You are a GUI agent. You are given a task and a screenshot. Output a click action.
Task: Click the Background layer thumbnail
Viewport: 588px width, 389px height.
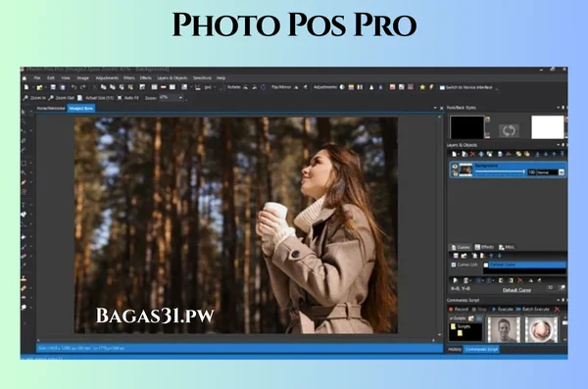pyautogui.click(x=465, y=170)
